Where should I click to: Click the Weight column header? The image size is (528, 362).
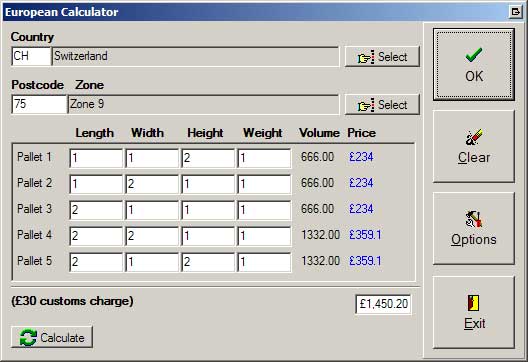point(263,133)
